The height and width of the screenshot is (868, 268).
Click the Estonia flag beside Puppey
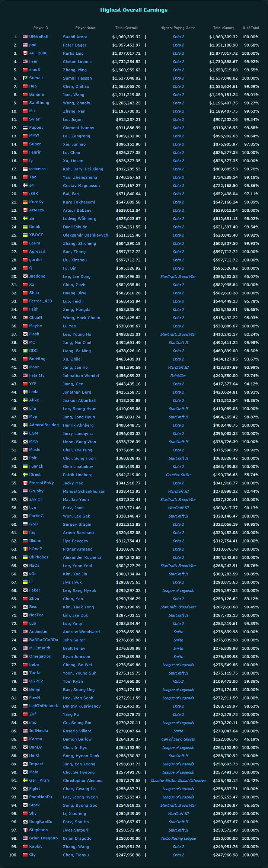coord(25,128)
